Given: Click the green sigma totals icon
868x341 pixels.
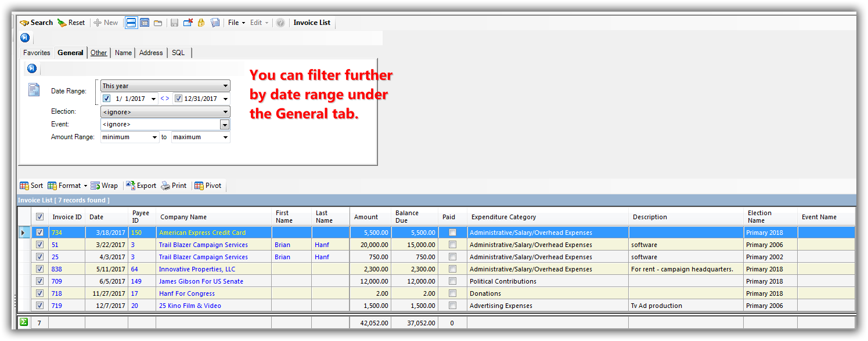Looking at the screenshot, I should (x=24, y=322).
